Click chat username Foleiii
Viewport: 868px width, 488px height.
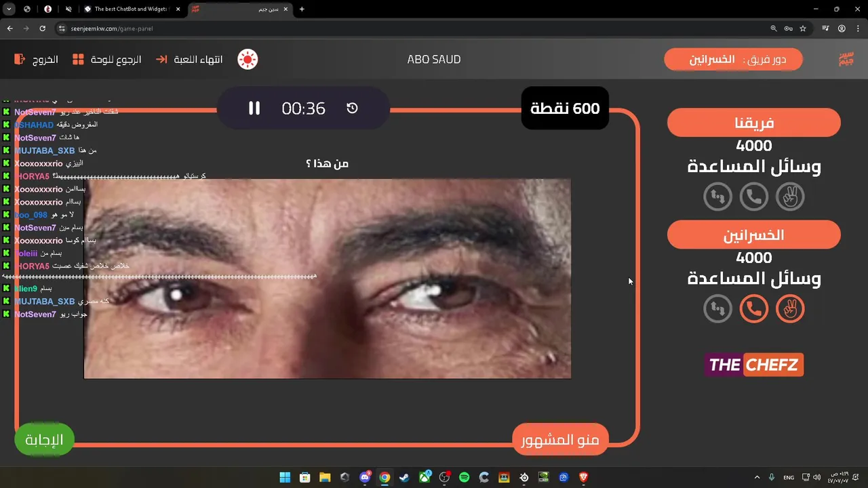tap(26, 253)
